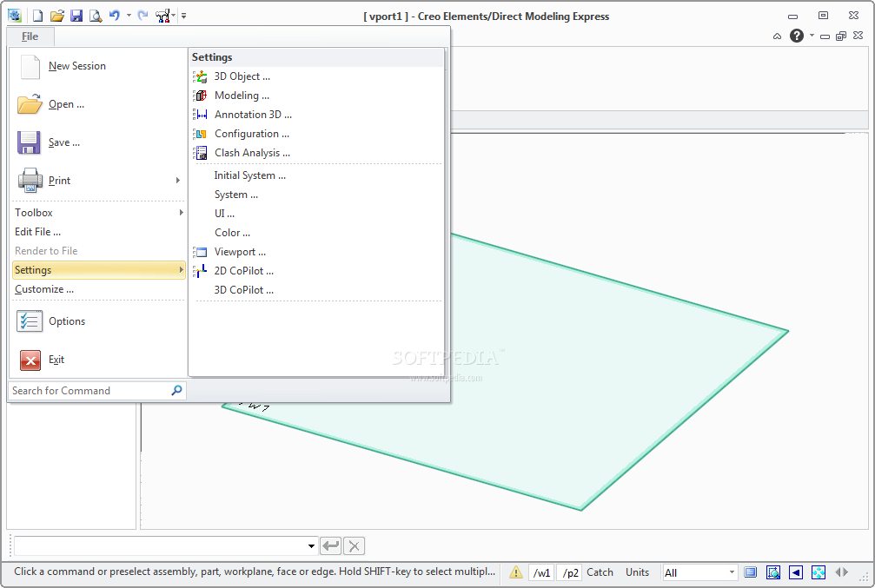Open the command line history dropdown
This screenshot has width=875, height=588.
[x=311, y=546]
